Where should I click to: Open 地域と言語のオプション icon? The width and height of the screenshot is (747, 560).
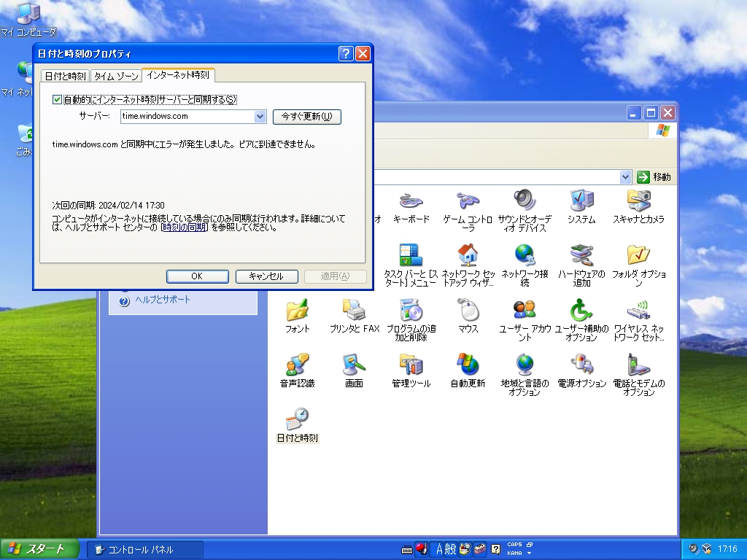[525, 376]
